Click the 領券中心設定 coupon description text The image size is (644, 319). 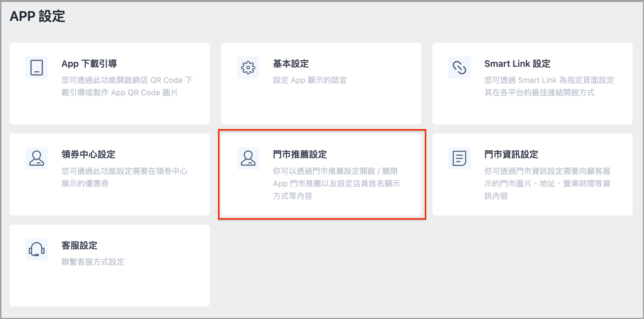point(125,177)
